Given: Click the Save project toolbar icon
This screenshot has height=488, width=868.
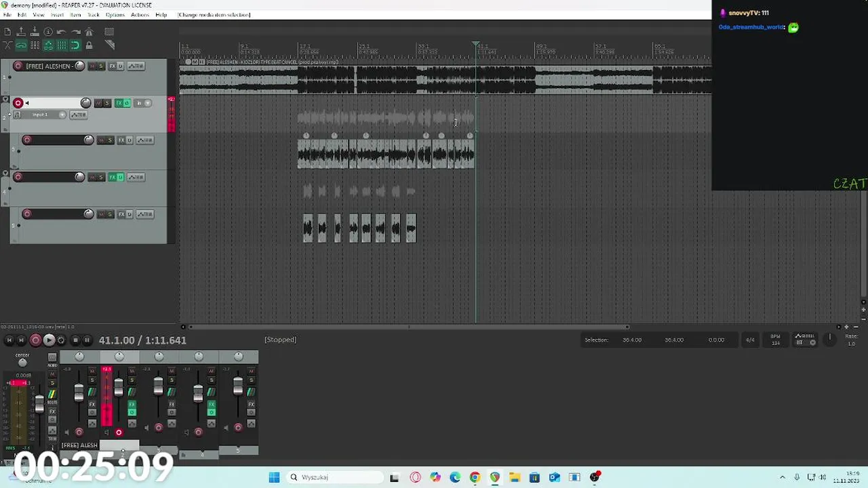Looking at the screenshot, I should tap(35, 32).
